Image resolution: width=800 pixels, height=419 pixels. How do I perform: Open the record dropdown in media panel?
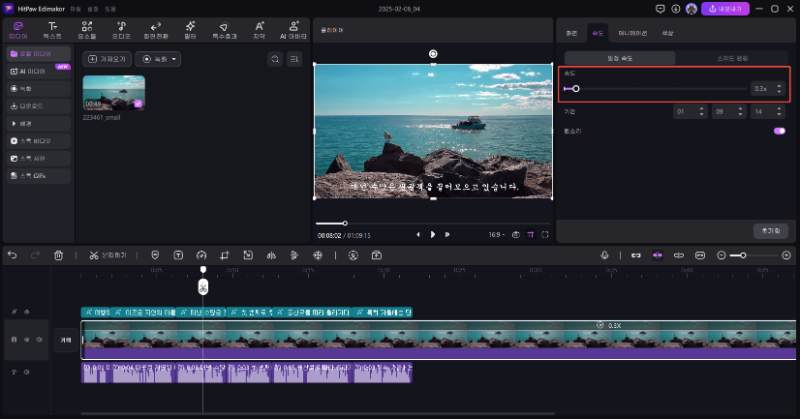(x=158, y=60)
